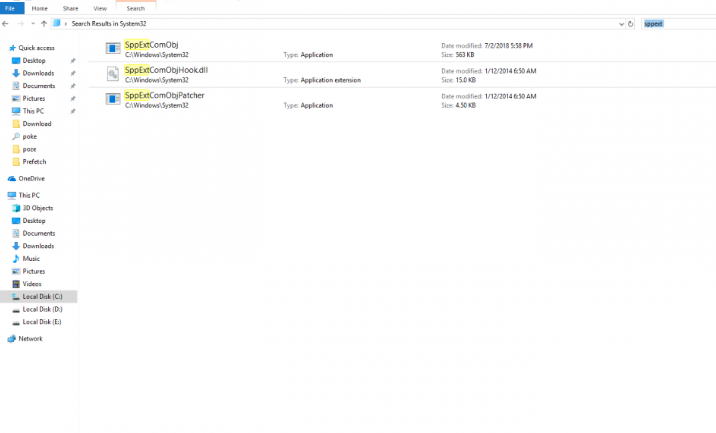Click pin icon next to pinned Pictures
This screenshot has height=433, width=716.
point(72,99)
